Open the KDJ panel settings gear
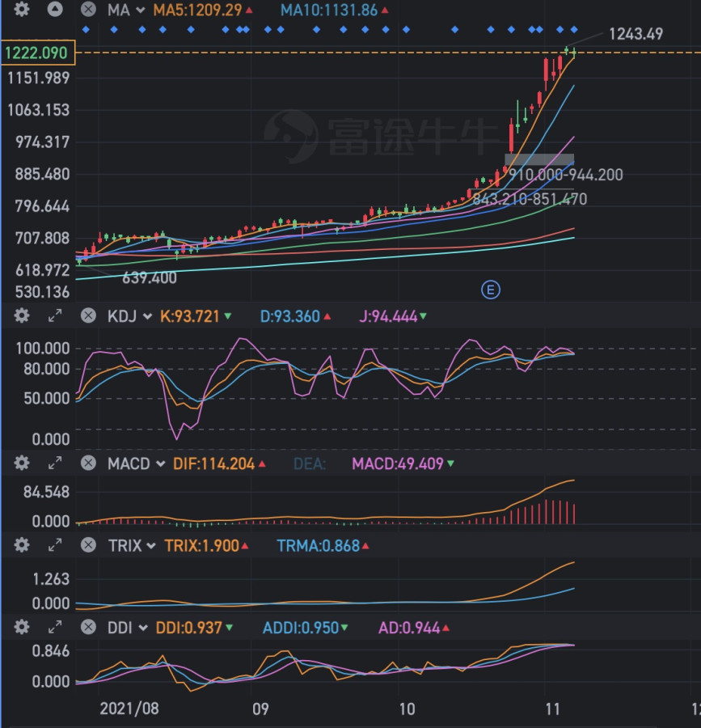 pos(22,316)
